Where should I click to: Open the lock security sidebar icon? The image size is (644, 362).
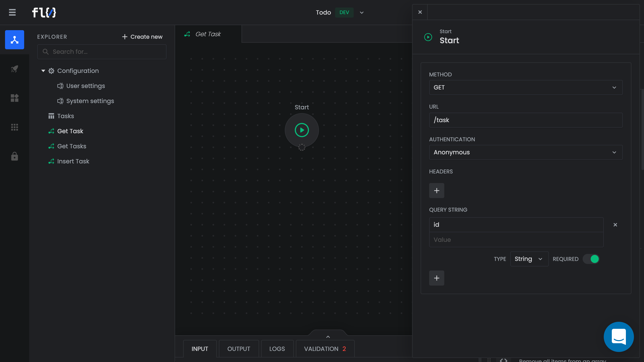coord(15,156)
